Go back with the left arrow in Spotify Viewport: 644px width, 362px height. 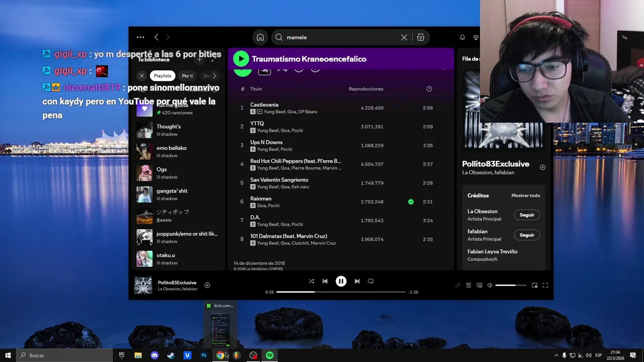tap(156, 37)
